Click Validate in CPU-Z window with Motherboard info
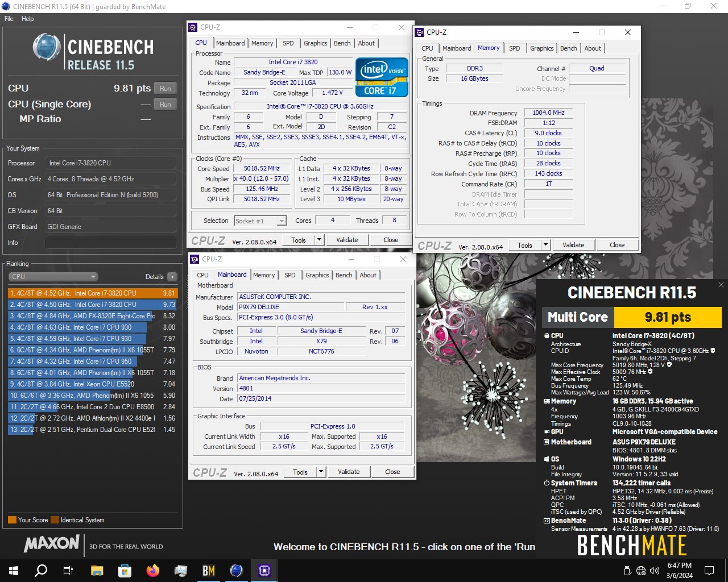 (349, 472)
